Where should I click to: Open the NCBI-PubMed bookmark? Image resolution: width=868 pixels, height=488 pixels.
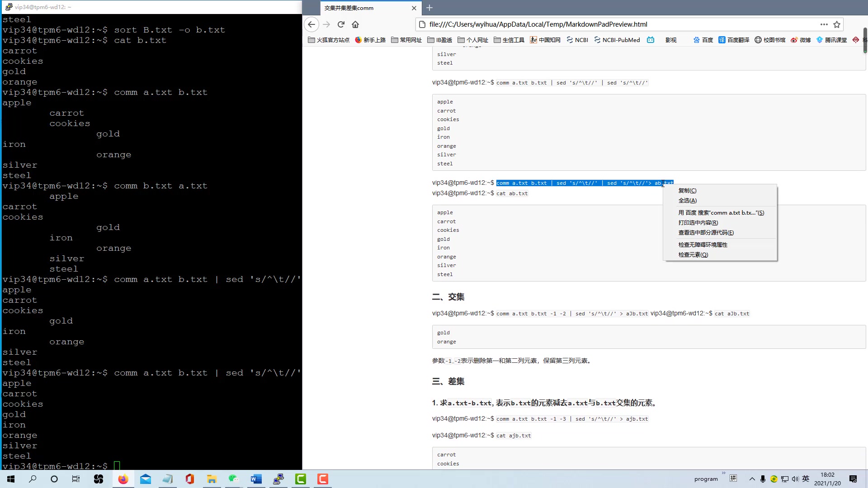coord(617,40)
